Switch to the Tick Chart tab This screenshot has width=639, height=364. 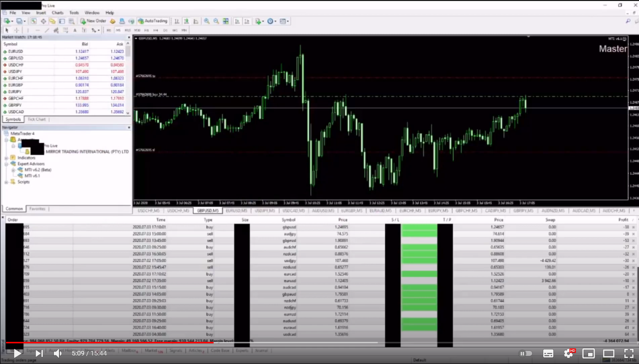point(36,119)
